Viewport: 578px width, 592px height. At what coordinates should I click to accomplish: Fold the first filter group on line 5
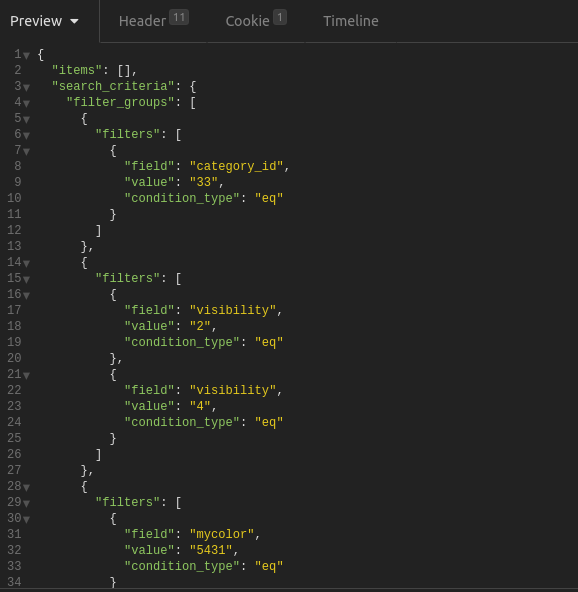tap(26, 120)
